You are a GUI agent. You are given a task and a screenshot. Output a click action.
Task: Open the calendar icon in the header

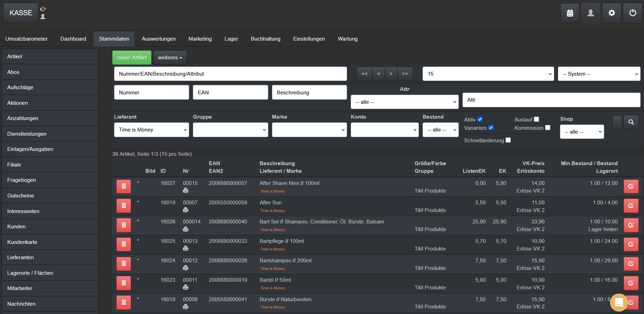(x=570, y=13)
